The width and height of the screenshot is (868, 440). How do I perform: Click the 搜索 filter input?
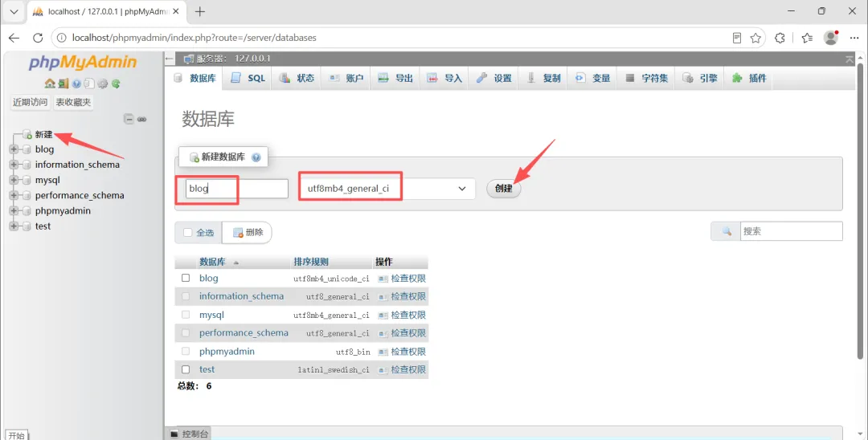pyautogui.click(x=791, y=231)
